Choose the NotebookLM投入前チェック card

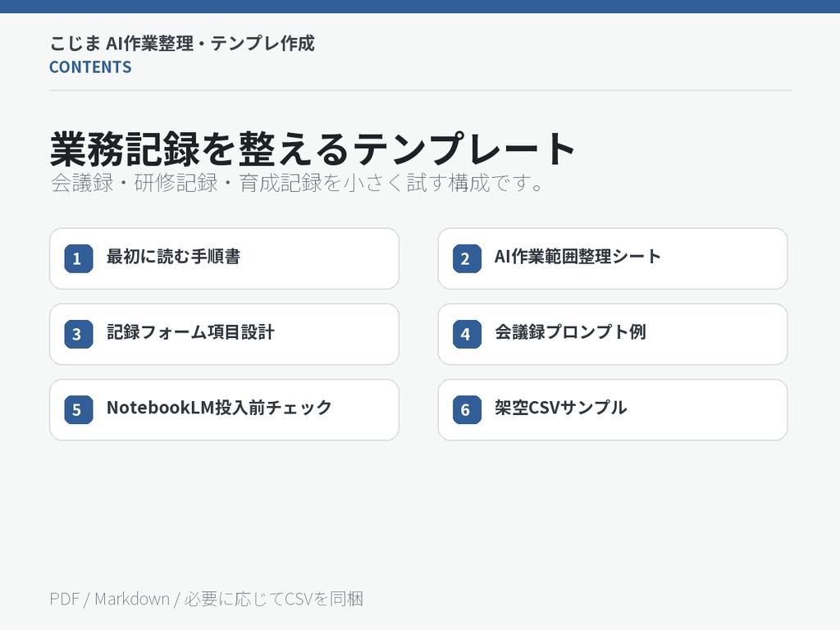pyautogui.click(x=224, y=410)
